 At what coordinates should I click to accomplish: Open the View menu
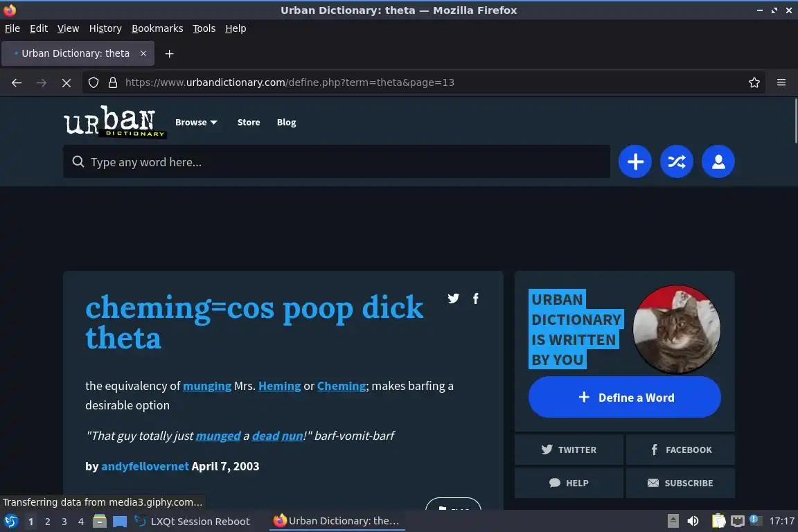(68, 28)
